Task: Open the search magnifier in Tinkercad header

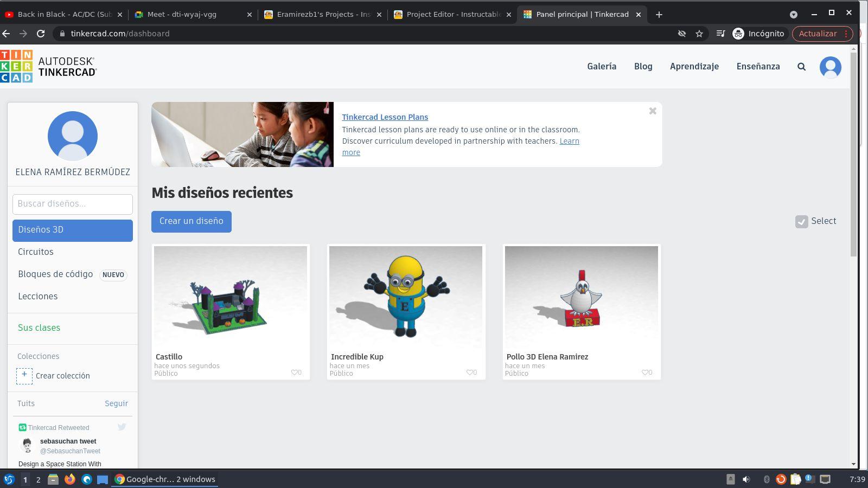Action: pyautogui.click(x=801, y=67)
